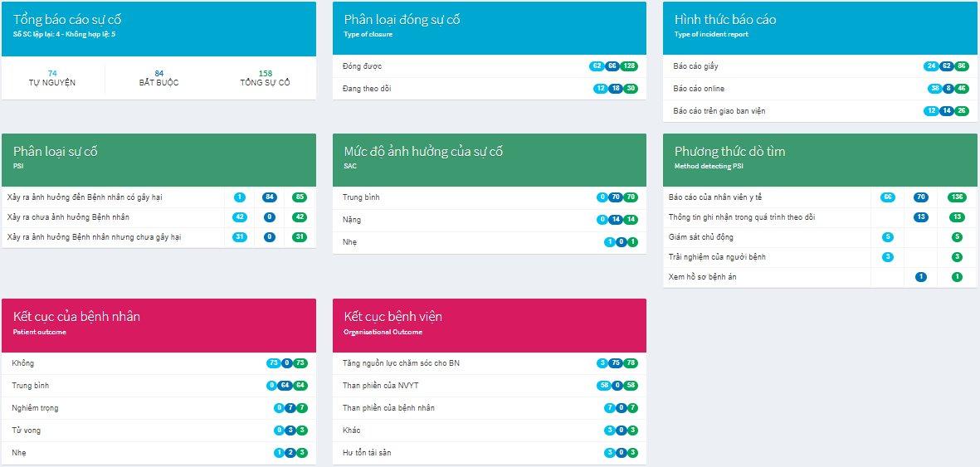Screen dimensions: 980x467
Task: Click the TỰ NGUYỆN count of 74
Action: pyautogui.click(x=52, y=73)
